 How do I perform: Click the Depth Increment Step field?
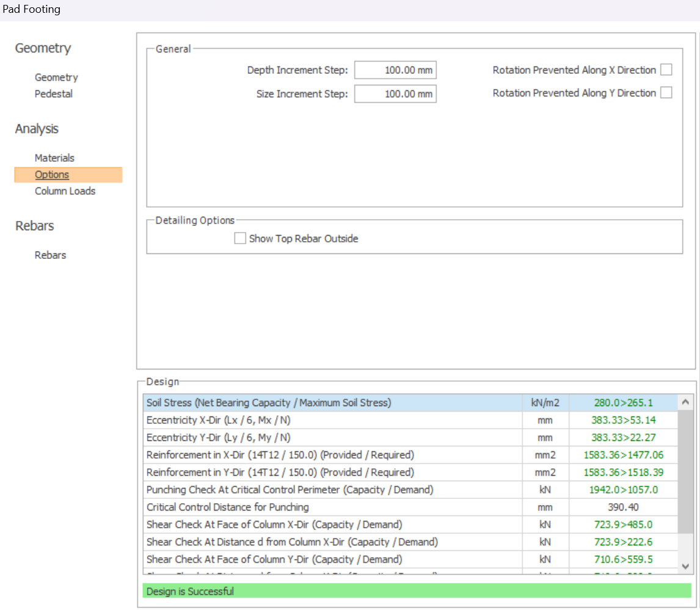pyautogui.click(x=395, y=70)
